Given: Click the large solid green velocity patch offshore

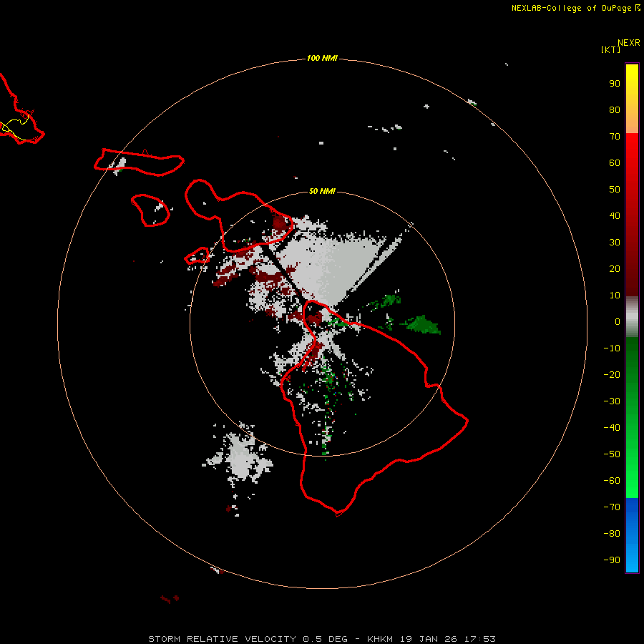Looking at the screenshot, I should click(423, 324).
